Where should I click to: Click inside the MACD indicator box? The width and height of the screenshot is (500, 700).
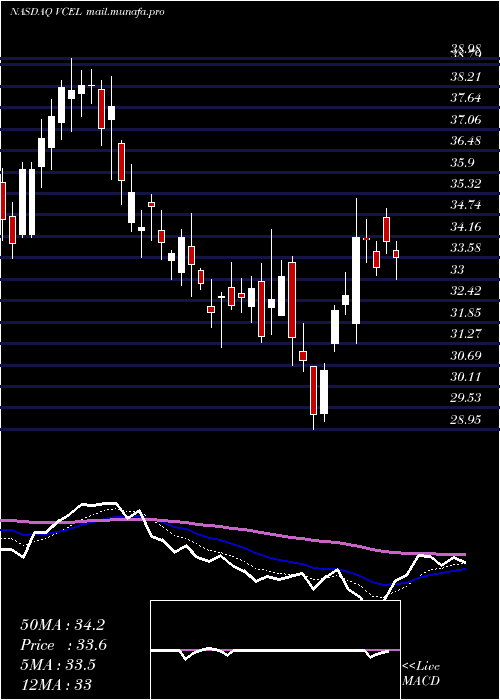[x=275, y=650]
